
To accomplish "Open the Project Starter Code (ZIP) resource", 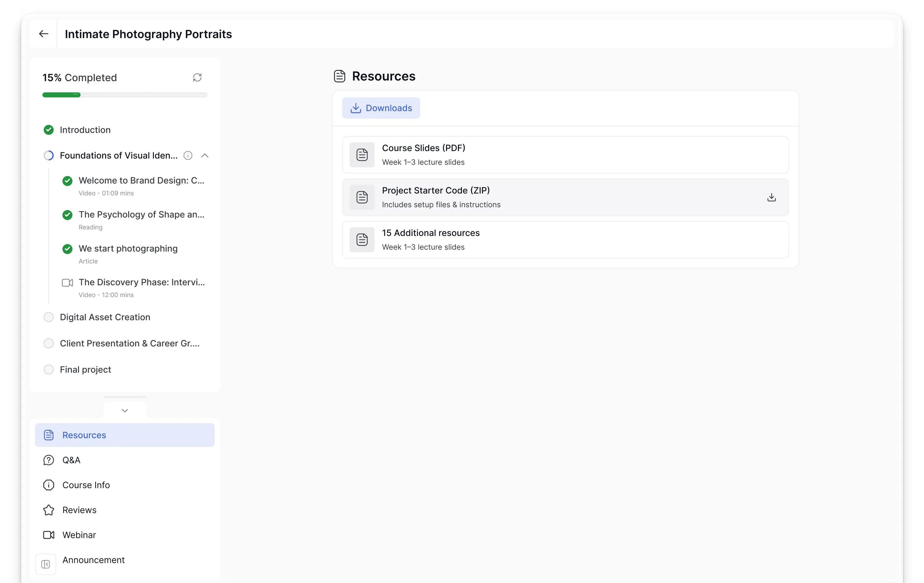I will point(565,197).
